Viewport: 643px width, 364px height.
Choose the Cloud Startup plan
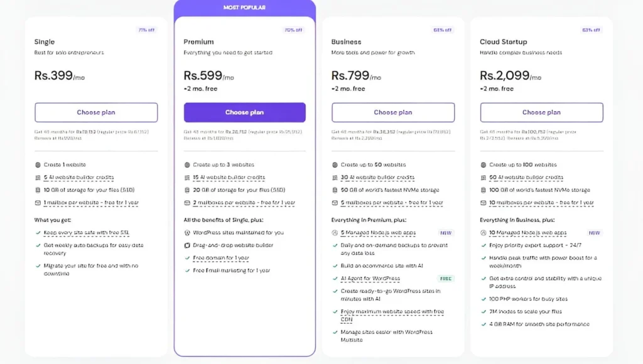point(541,112)
